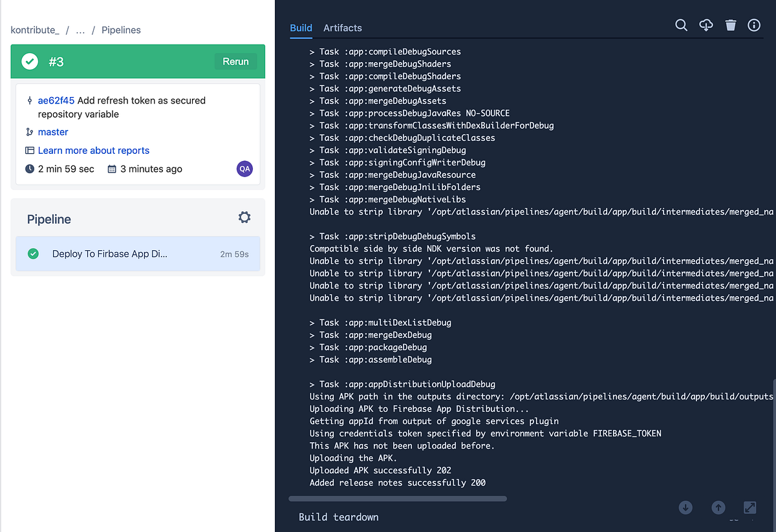Jump to the top of the log
Image resolution: width=776 pixels, height=532 pixels.
point(718,507)
